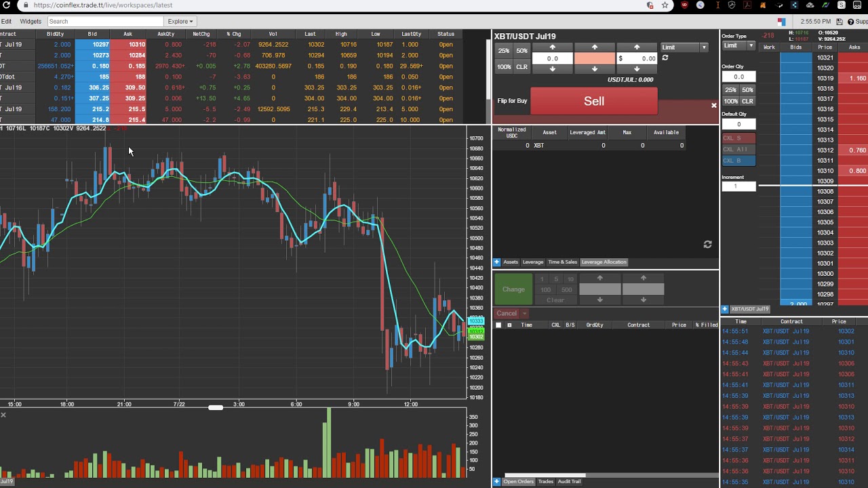
Task: Click the big red Sell button
Action: pos(594,101)
